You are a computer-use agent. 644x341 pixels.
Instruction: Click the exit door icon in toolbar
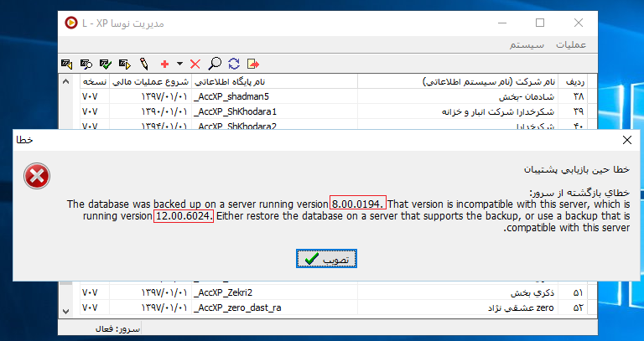tap(253, 64)
